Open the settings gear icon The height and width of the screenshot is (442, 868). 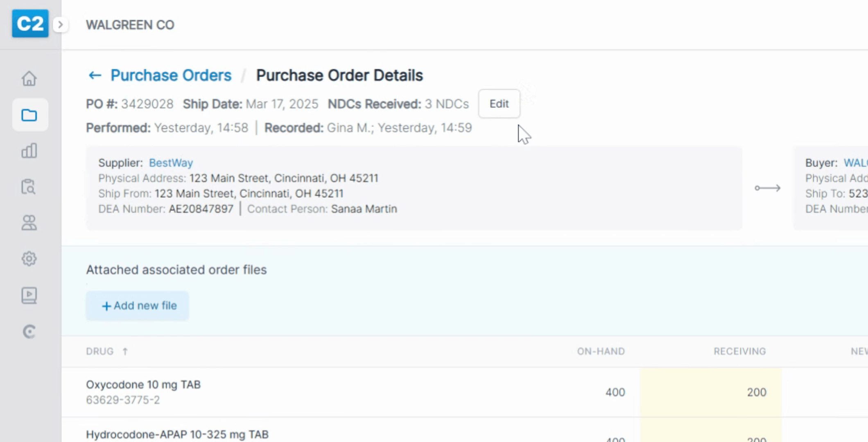[x=29, y=259]
